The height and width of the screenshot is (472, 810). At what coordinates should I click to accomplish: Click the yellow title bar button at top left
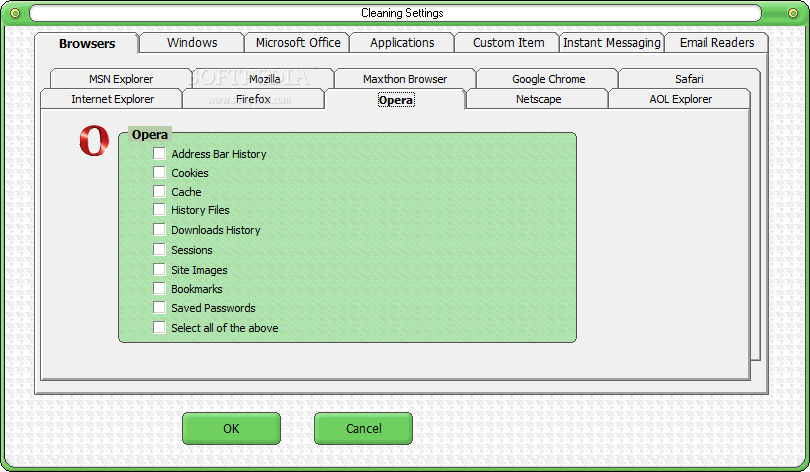(x=15, y=13)
